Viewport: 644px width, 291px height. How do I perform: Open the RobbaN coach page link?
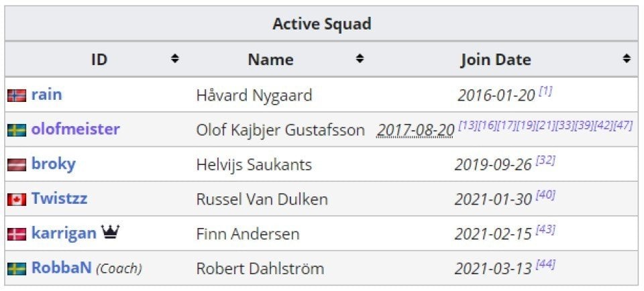(x=61, y=268)
